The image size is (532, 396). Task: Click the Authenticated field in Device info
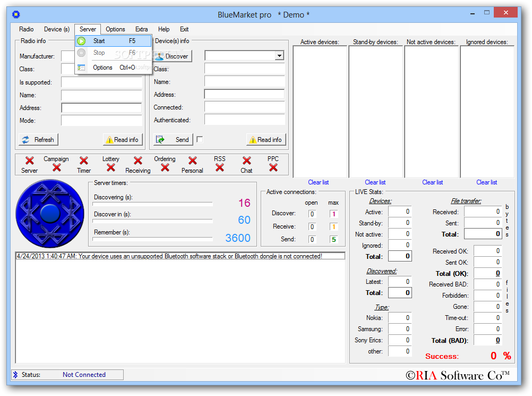coord(244,120)
